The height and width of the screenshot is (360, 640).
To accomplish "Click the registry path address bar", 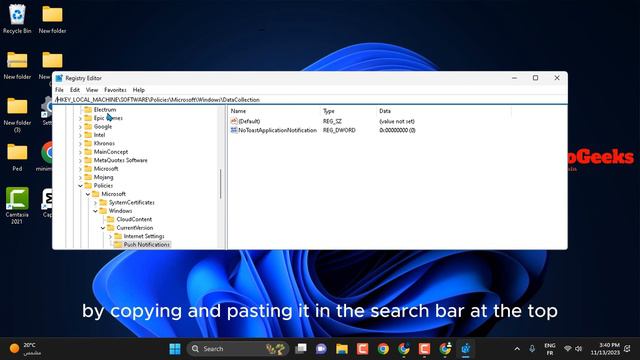I will point(310,100).
